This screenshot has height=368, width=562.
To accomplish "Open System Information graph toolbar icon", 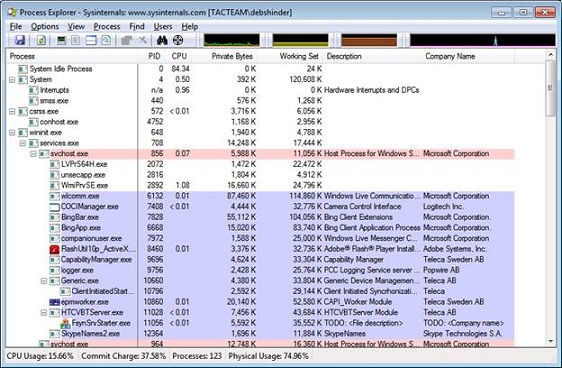I will click(62, 40).
